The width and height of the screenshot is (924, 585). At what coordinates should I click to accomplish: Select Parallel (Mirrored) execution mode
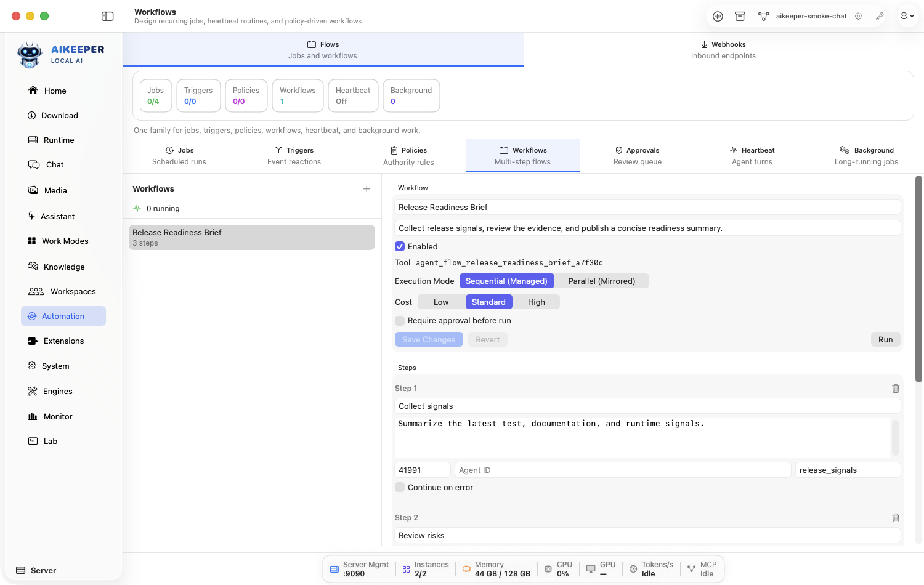pos(602,281)
